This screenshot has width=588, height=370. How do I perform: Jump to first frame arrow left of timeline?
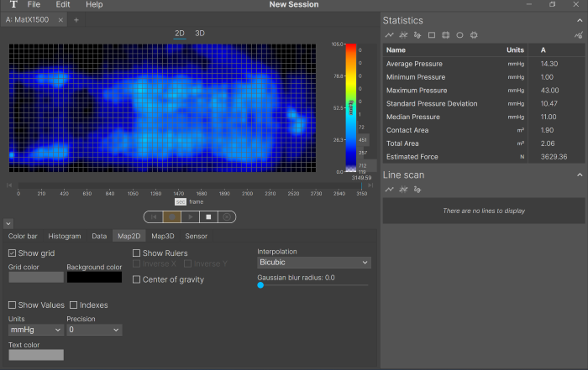(9, 185)
